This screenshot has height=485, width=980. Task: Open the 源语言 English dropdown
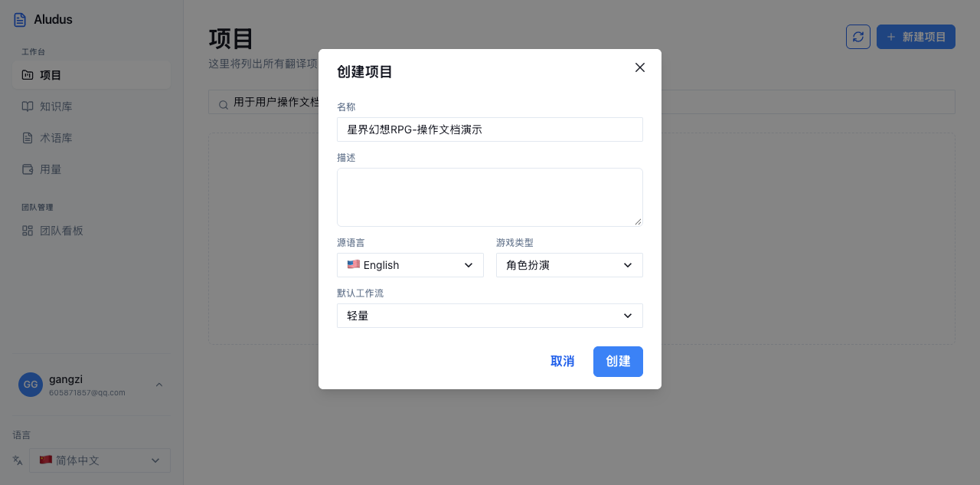(x=410, y=265)
